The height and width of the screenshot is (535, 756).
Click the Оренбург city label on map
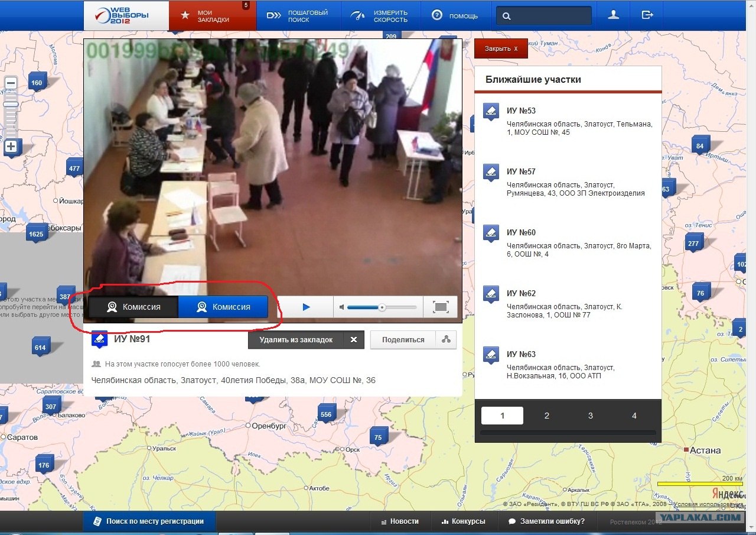[x=269, y=426]
